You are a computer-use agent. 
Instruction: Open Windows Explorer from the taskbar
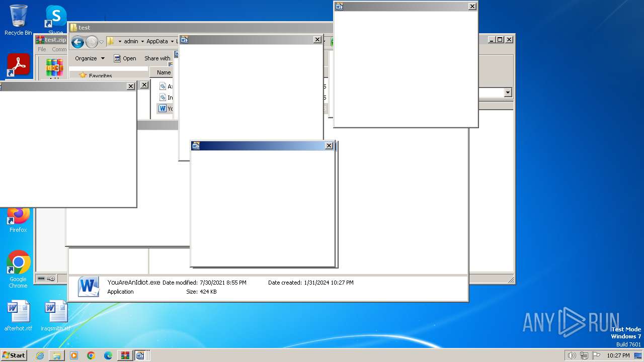click(x=57, y=355)
